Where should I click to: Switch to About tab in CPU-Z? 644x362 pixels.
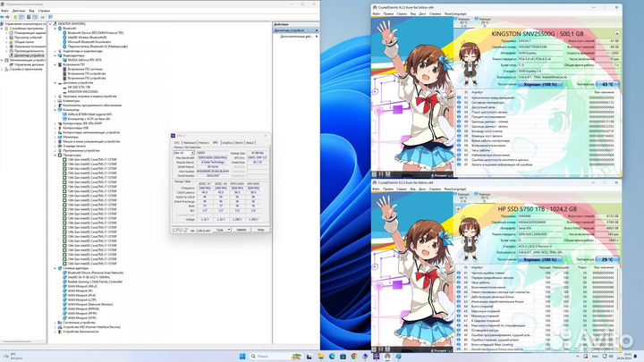pos(250,142)
